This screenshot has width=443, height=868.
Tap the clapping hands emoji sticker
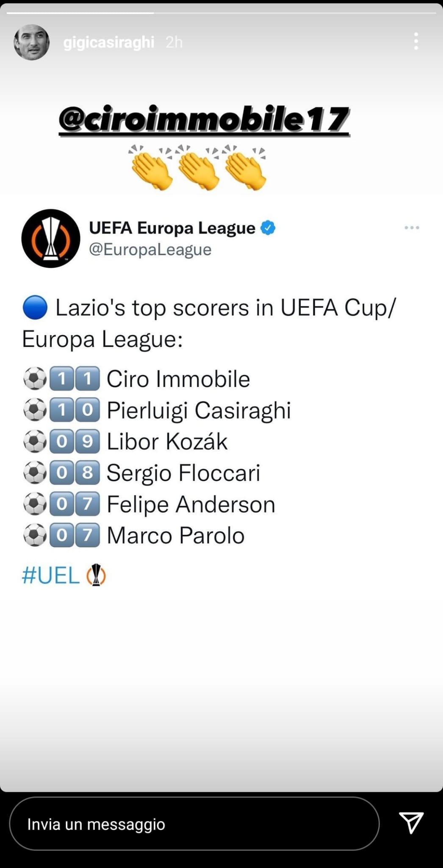coord(198,167)
